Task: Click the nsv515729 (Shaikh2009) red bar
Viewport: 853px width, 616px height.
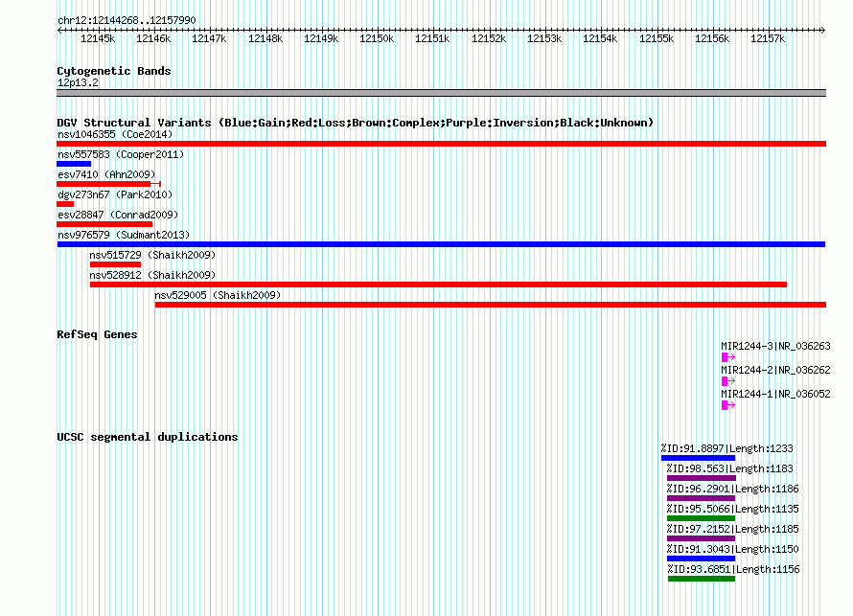Action: point(115,264)
